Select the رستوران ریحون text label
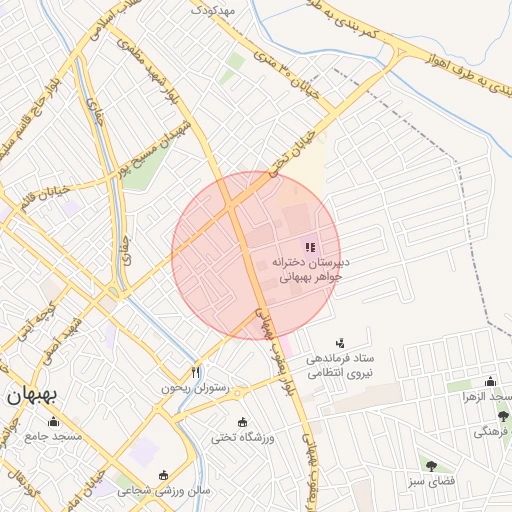Screen dimensions: 512x512 [196, 388]
